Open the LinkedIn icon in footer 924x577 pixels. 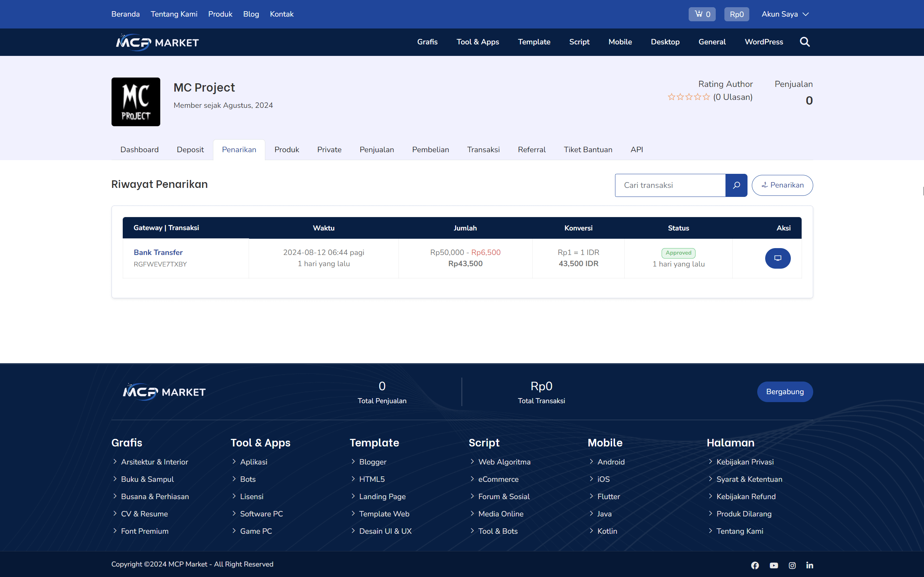tap(810, 565)
